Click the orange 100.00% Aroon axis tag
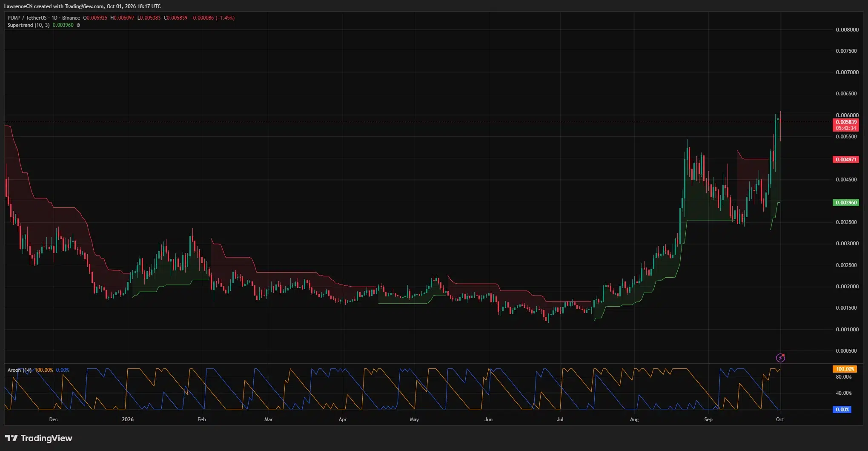The width and height of the screenshot is (868, 451). pos(845,369)
